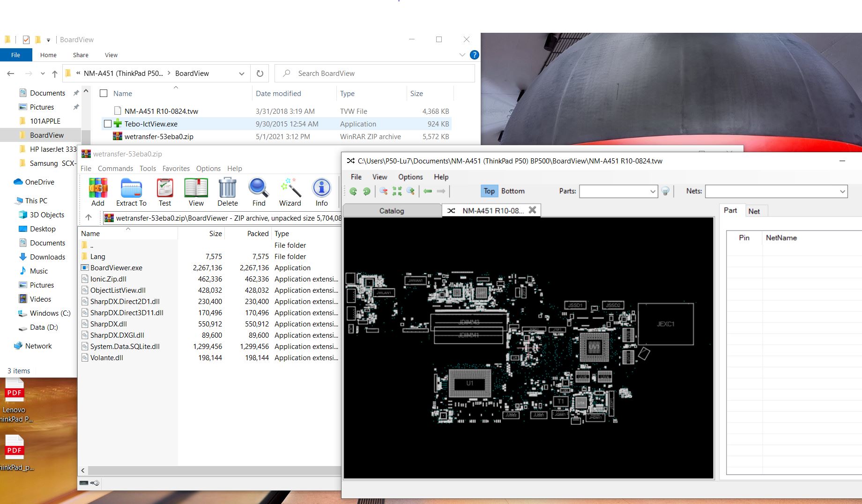Image resolution: width=862 pixels, height=504 pixels.
Task: Expand the Nets combo box
Action: [x=842, y=191]
